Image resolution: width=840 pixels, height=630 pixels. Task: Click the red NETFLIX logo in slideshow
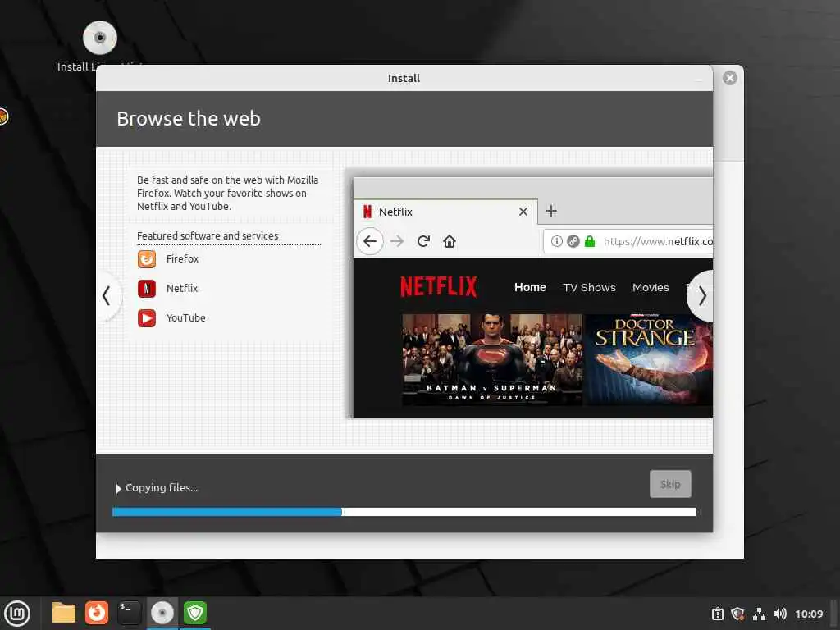click(x=439, y=287)
